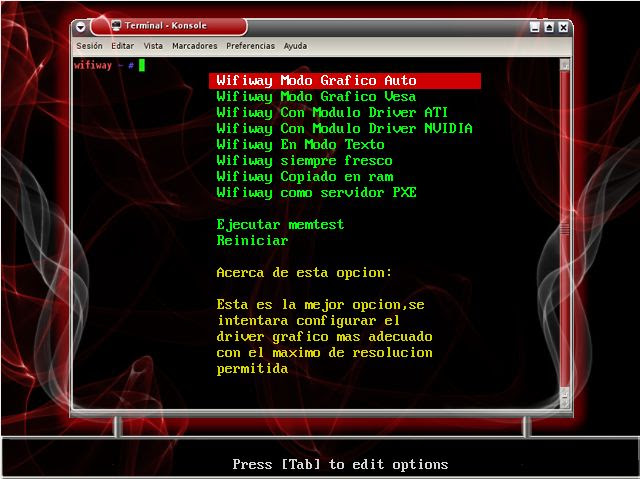This screenshot has height=479, width=640.
Task: Select Wifiway Modo Grafico Auto
Action: [x=345, y=80]
